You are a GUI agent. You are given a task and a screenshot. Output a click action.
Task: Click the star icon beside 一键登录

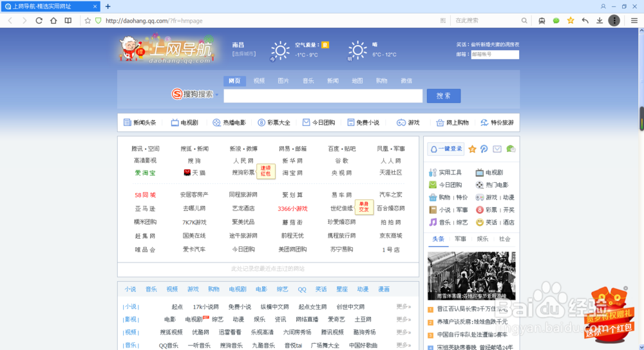472,149
